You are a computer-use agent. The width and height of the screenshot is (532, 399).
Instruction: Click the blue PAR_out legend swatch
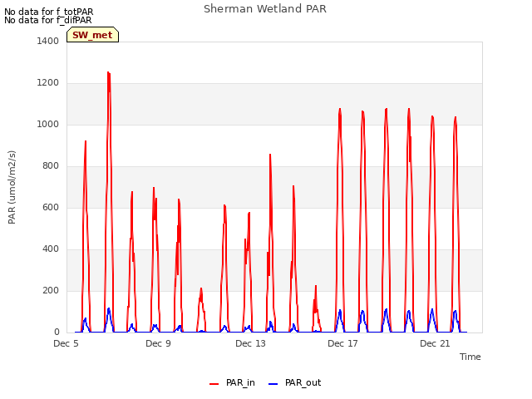click(273, 384)
